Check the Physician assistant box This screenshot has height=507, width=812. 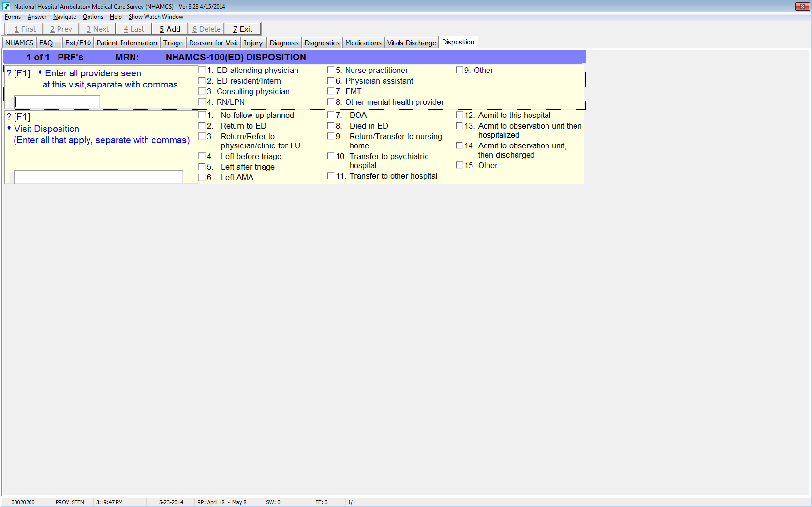(331, 81)
